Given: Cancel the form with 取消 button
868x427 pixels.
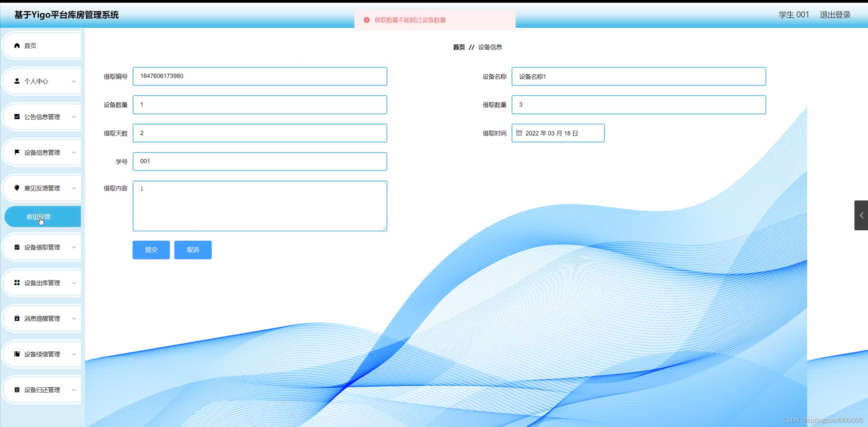Looking at the screenshot, I should click(x=193, y=250).
